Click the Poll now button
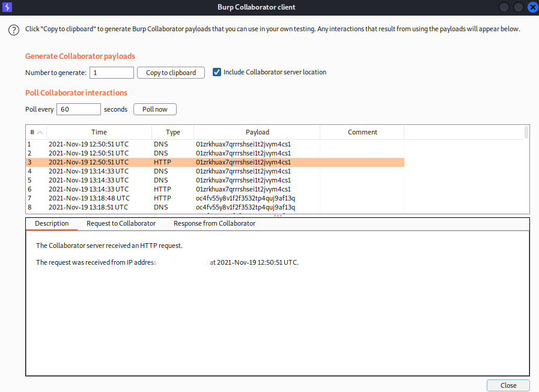This screenshot has width=539, height=392. click(154, 109)
